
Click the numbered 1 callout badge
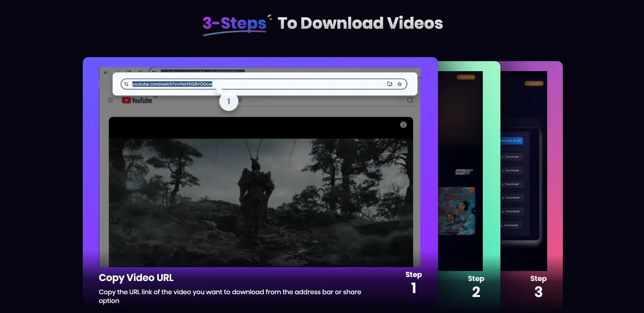point(229,102)
